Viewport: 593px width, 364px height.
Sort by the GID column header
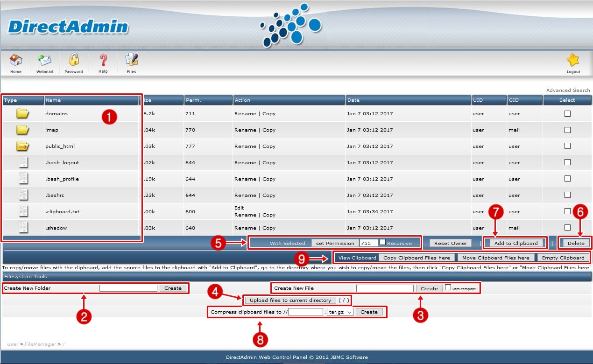point(525,100)
